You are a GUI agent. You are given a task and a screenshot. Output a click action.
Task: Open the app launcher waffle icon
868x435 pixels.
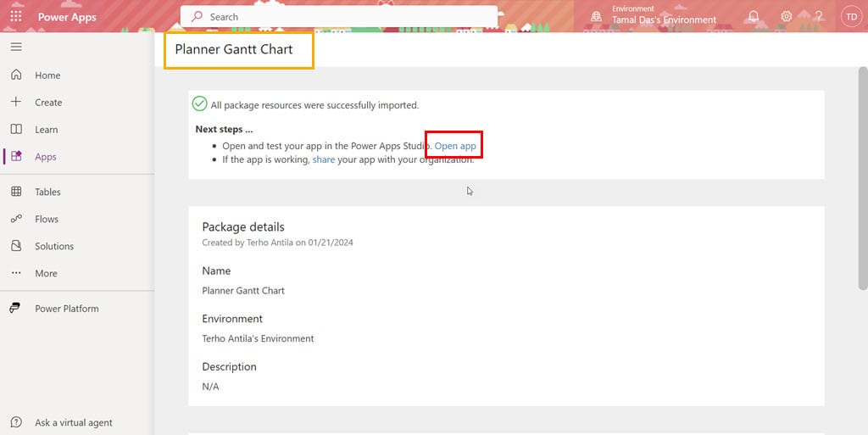coord(16,16)
